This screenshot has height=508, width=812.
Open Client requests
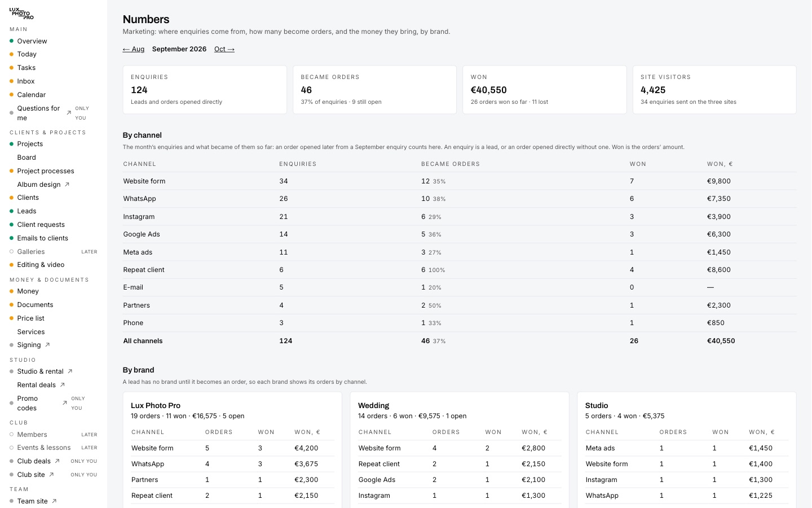pos(41,225)
